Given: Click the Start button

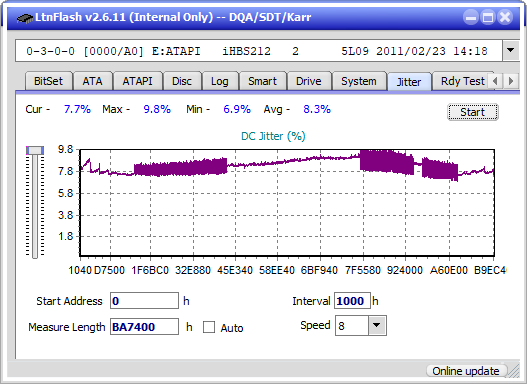Looking at the screenshot, I should 473,112.
